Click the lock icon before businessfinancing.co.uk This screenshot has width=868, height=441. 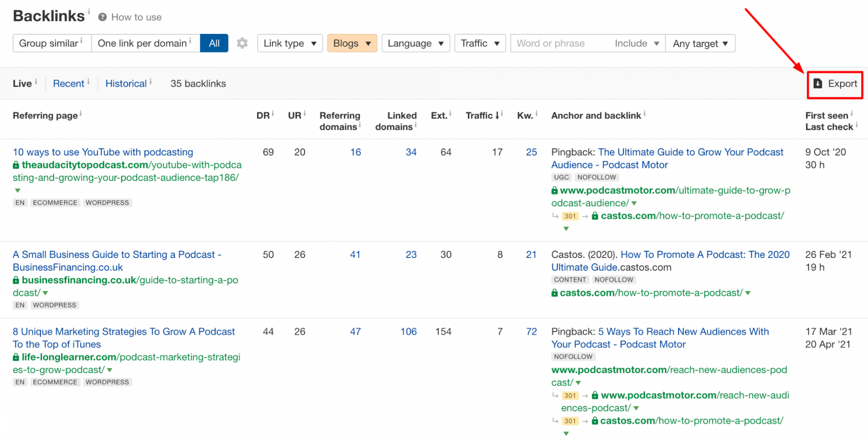click(16, 280)
